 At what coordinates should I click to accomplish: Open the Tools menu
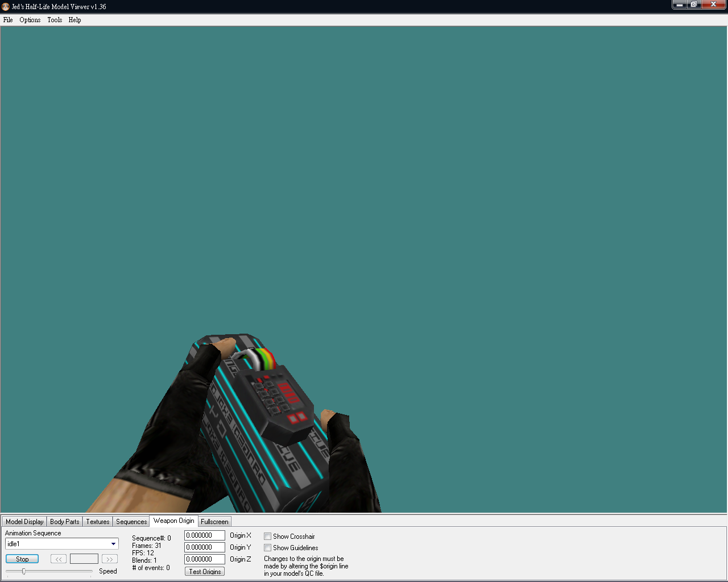tap(55, 20)
